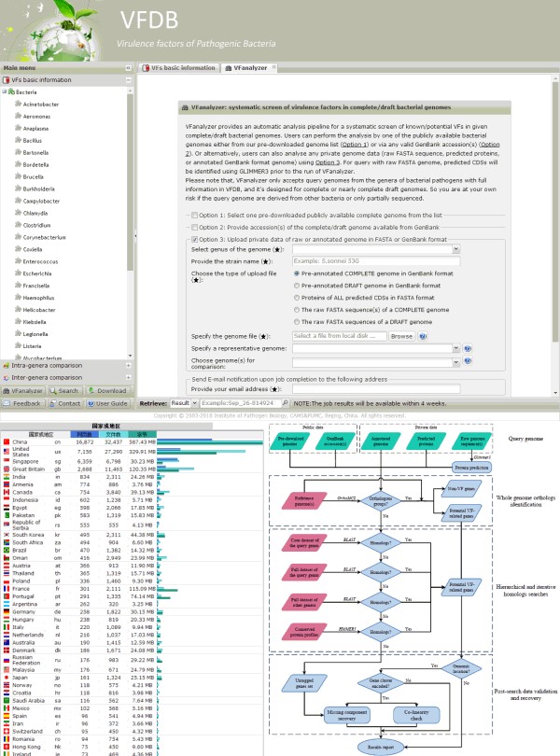Open the User Guide
This screenshot has width=560, height=756.
[x=109, y=404]
